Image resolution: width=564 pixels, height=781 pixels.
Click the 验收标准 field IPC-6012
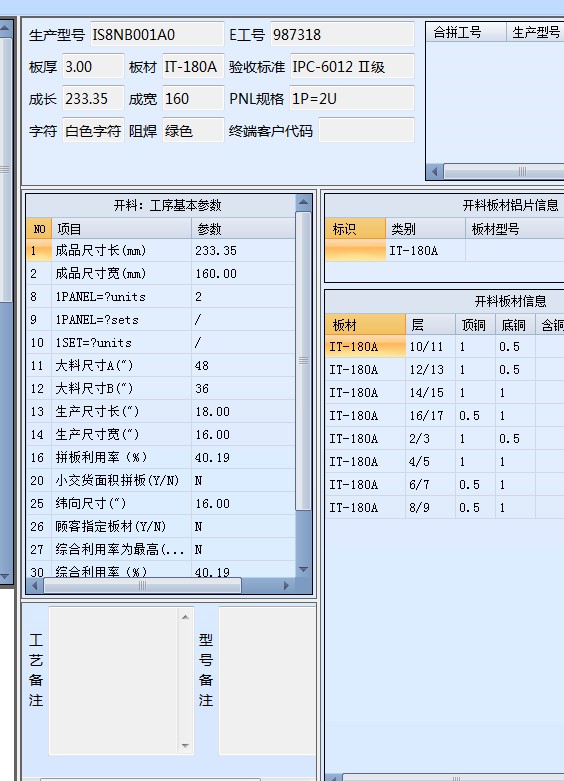[x=352, y=67]
